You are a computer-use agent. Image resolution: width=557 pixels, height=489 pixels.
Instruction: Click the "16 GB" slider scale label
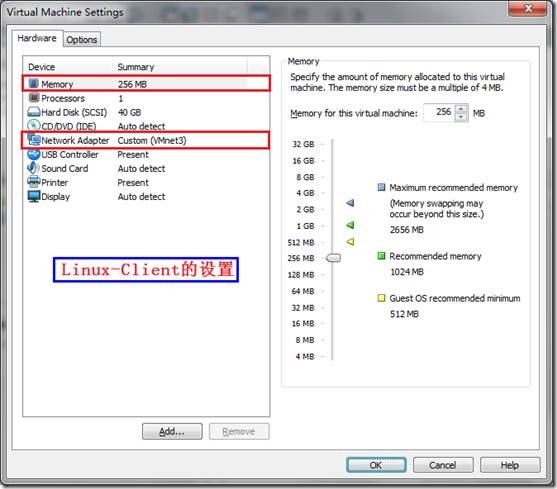[303, 161]
